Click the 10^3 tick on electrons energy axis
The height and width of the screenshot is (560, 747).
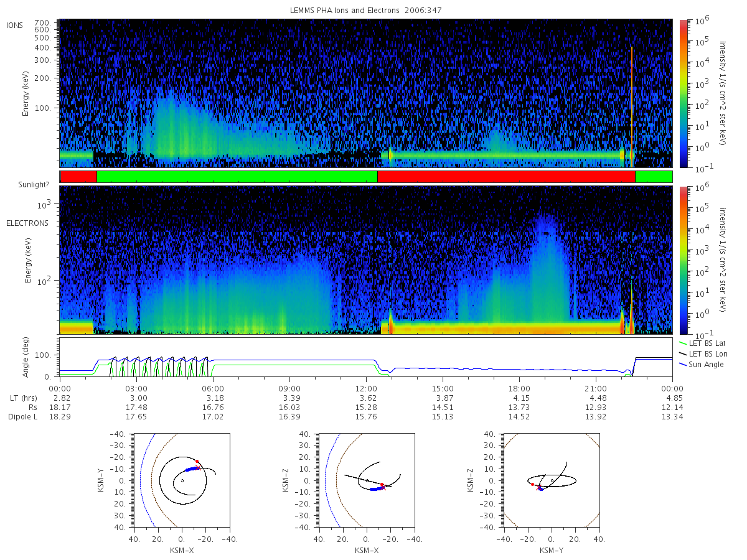click(44, 203)
